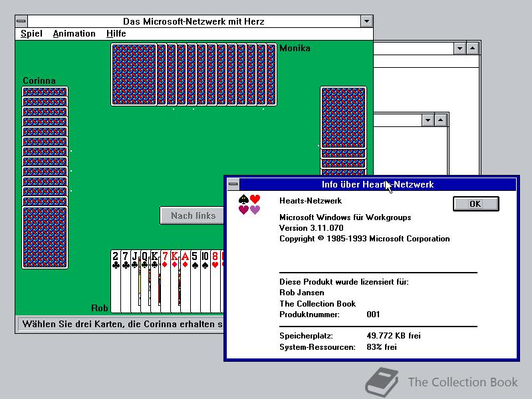
Task: Click the 'Produktnummer:' label
Action: (x=309, y=315)
